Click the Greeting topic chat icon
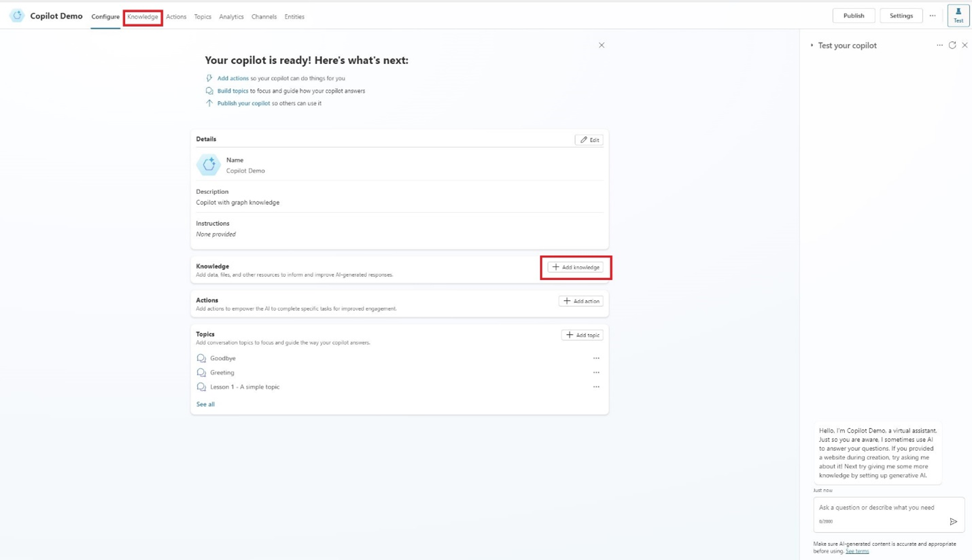The width and height of the screenshot is (972, 560). pyautogui.click(x=201, y=372)
